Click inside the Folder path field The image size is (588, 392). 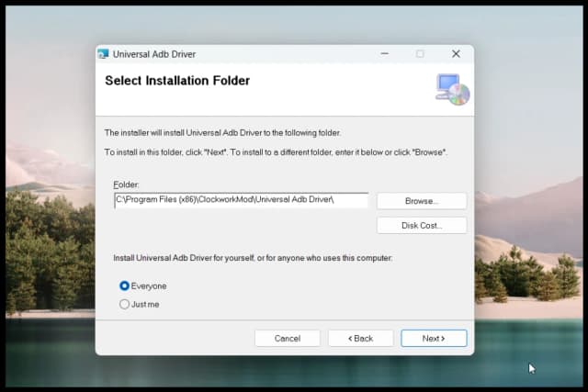point(241,200)
